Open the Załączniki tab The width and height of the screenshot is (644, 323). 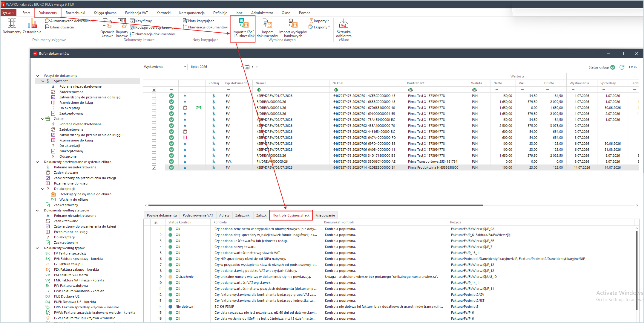pos(243,215)
